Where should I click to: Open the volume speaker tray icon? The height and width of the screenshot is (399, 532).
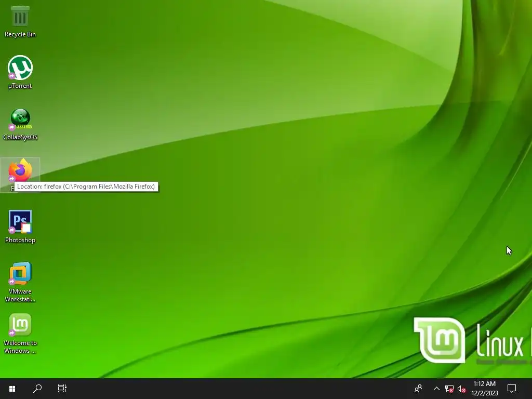point(461,389)
